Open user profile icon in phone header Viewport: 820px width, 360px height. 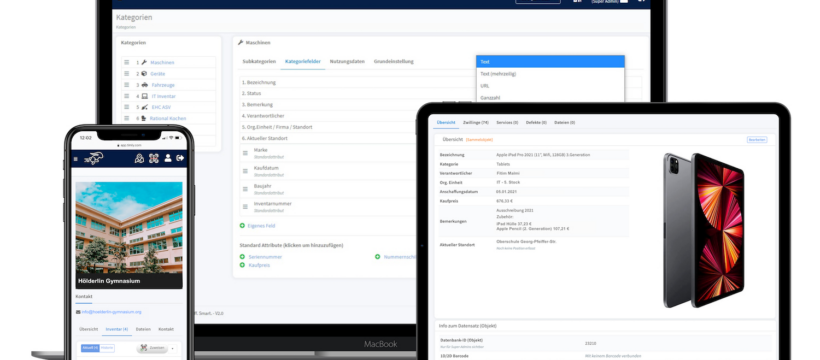pos(168,158)
